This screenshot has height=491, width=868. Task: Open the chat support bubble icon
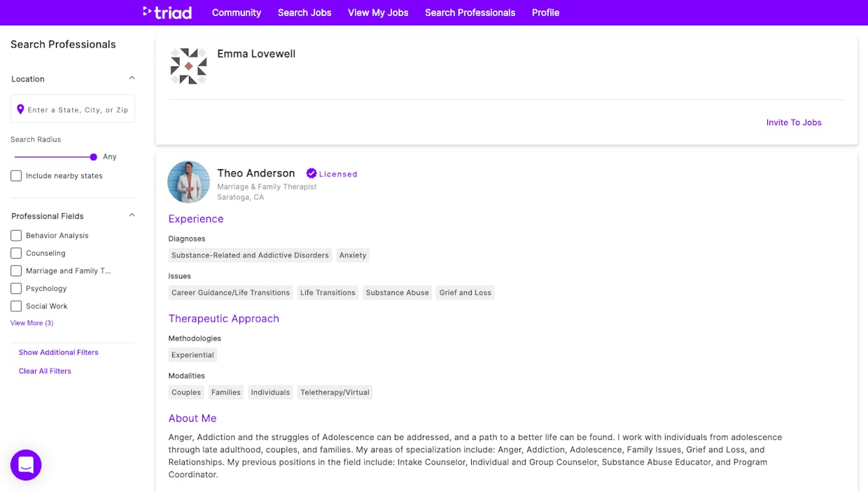[x=26, y=465]
